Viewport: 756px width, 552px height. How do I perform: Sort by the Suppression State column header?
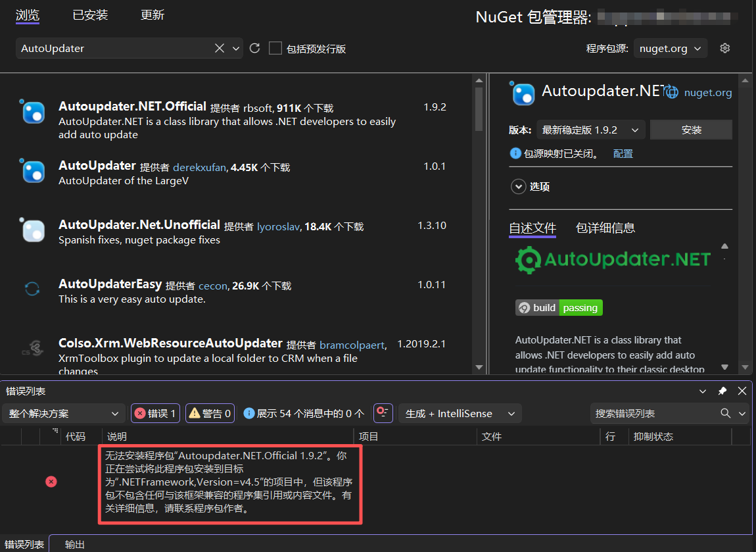[653, 436]
